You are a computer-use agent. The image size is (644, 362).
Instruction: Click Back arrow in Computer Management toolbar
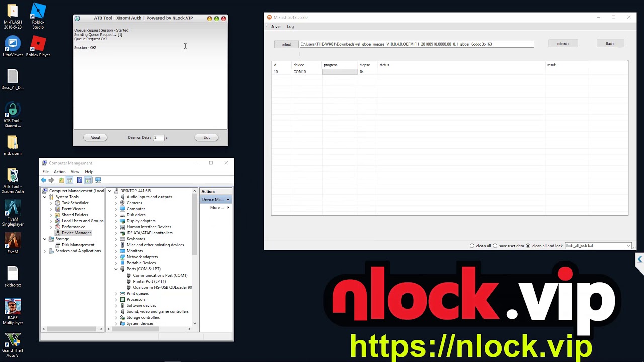tap(44, 180)
